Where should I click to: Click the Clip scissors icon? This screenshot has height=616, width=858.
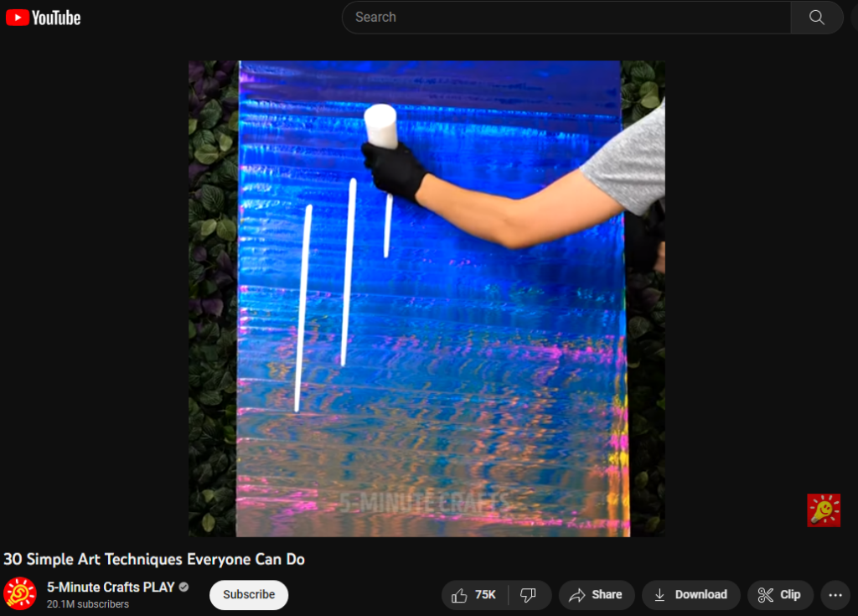point(765,595)
